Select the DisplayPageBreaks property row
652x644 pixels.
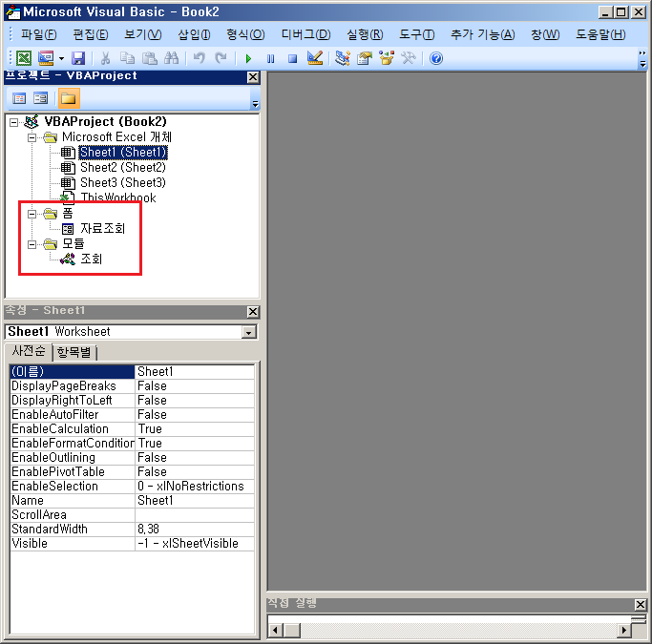click(x=133, y=386)
